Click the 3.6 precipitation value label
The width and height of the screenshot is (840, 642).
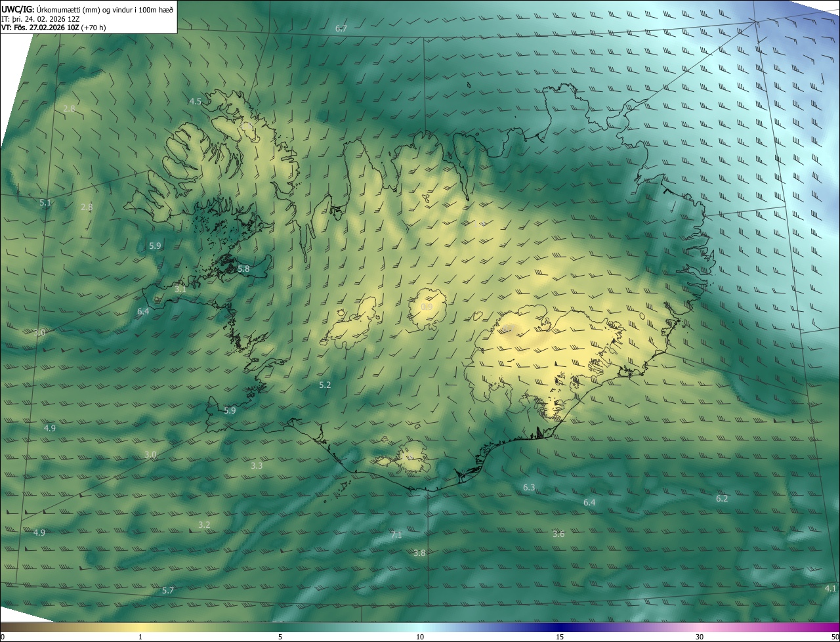(558, 534)
